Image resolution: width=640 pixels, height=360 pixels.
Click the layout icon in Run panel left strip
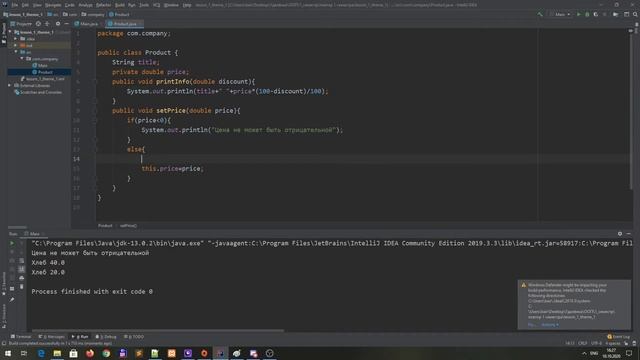[12, 289]
